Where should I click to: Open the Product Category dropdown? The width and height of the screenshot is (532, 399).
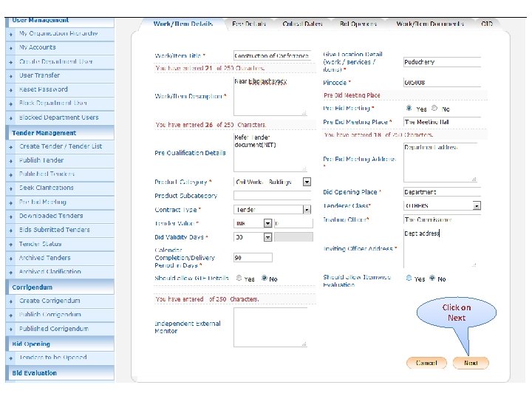(307, 183)
